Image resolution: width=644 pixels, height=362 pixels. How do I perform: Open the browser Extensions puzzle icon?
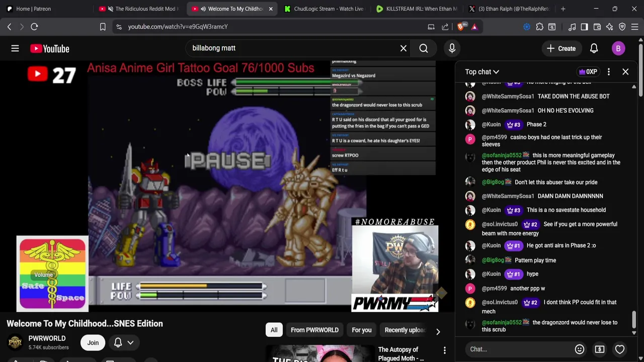coord(539,27)
